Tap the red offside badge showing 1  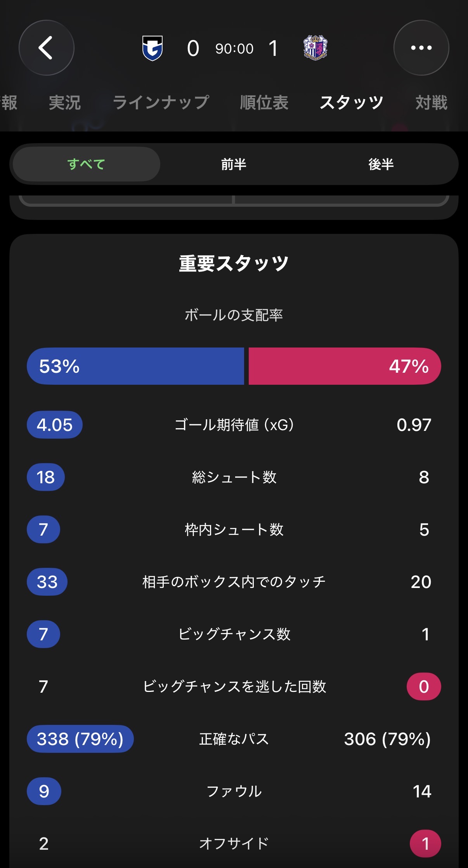click(425, 844)
